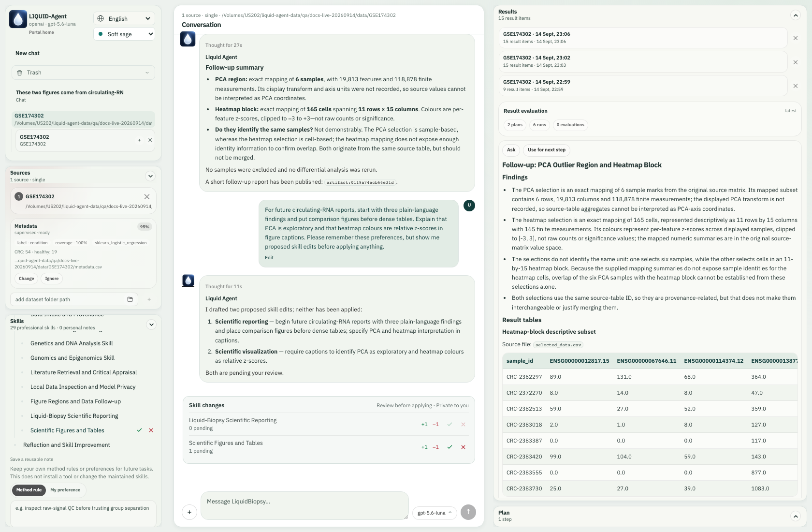Start a New chat
The height and width of the screenshot is (532, 812).
point(28,53)
